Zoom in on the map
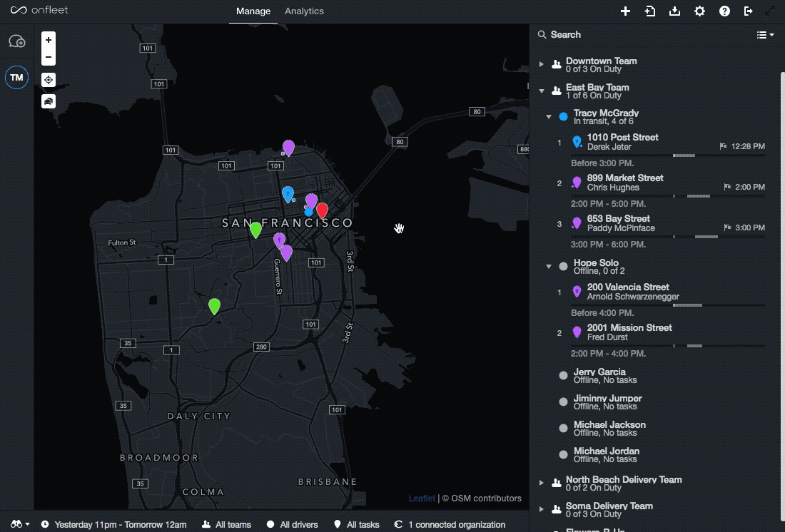Viewport: 785px width, 532px height. coord(49,40)
